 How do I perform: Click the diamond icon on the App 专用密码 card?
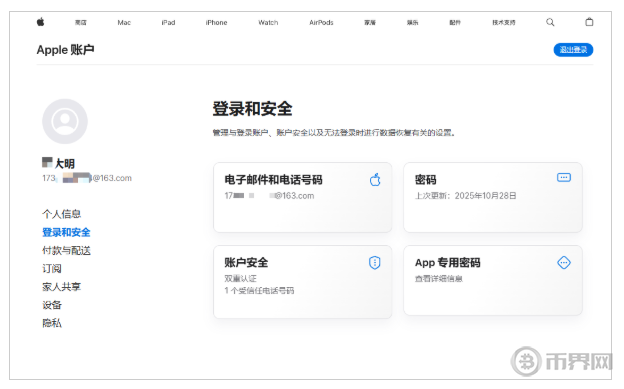point(564,262)
